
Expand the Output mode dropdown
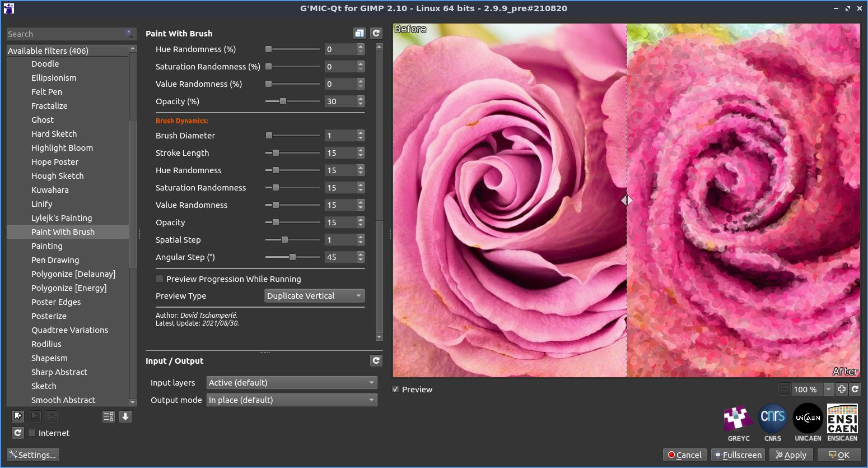[x=291, y=400]
